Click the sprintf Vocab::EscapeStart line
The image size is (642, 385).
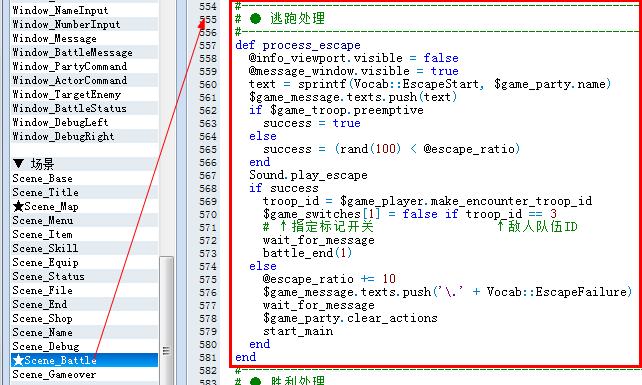click(x=430, y=84)
